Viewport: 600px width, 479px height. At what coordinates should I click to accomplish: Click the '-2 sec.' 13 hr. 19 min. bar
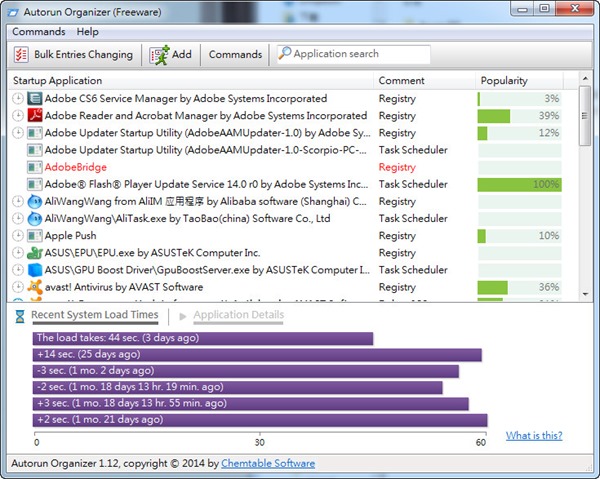238,387
